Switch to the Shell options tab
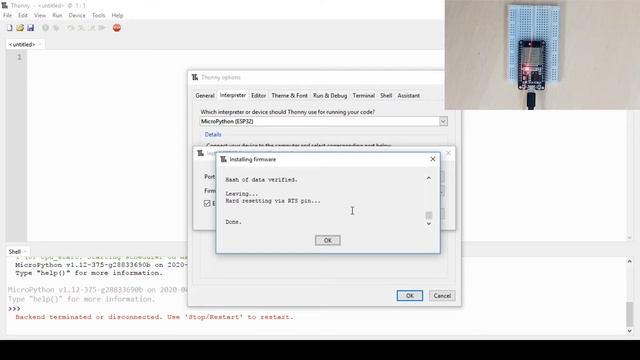The image size is (640, 360). click(386, 96)
